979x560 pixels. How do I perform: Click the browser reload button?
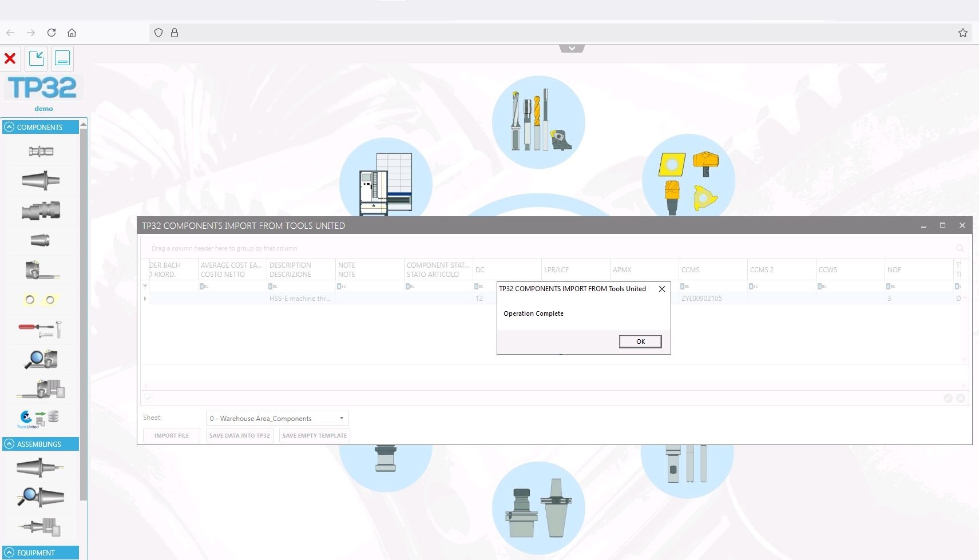tap(51, 33)
